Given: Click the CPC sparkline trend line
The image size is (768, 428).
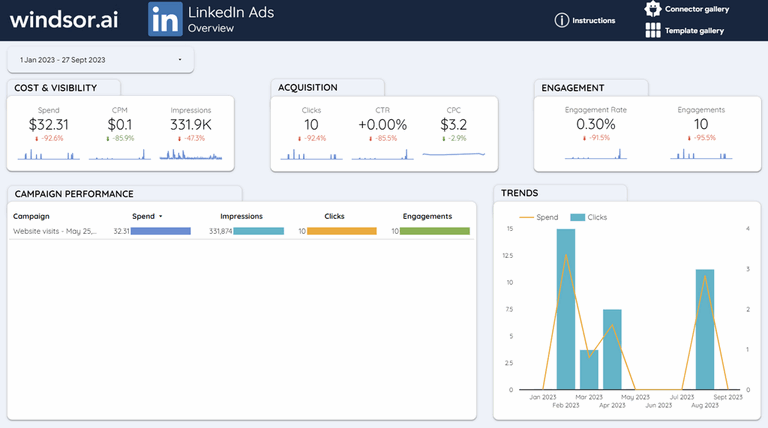Looking at the screenshot, I should pyautogui.click(x=454, y=154).
